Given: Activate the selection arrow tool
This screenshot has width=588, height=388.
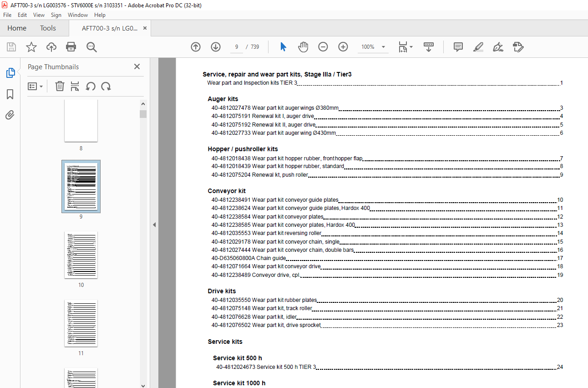Looking at the screenshot, I should point(283,47).
